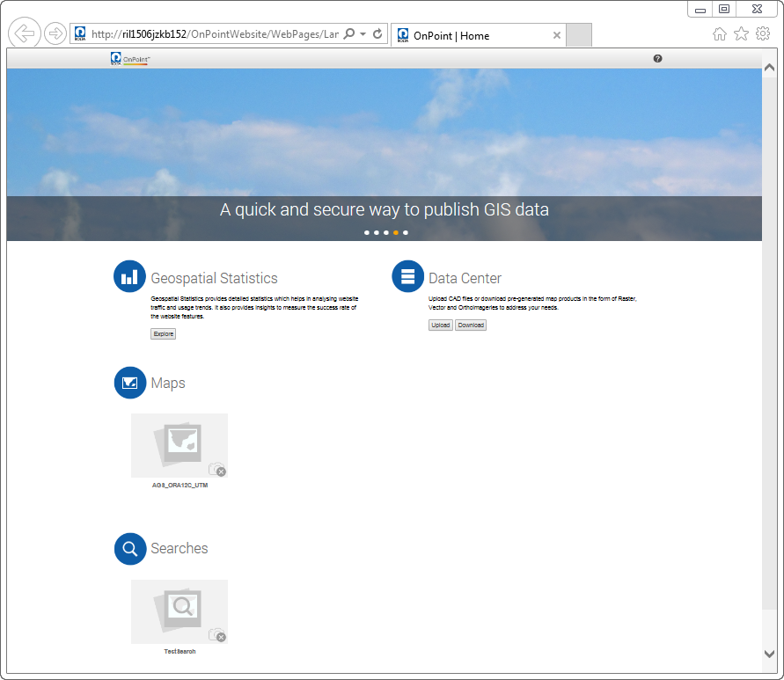Open the AGS_ORA12C_UTM map thumbnail
This screenshot has width=784, height=680.
(179, 445)
